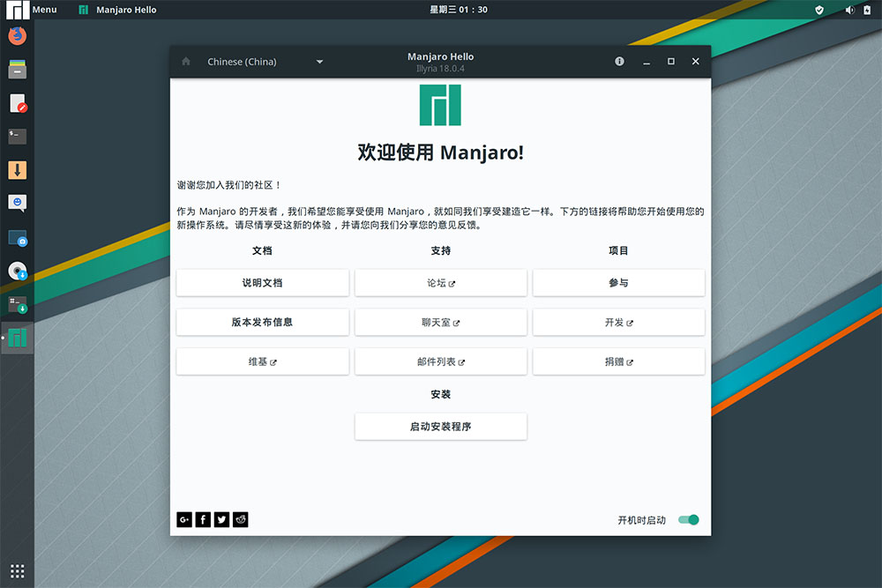The height and width of the screenshot is (588, 882).
Task: Open the 说明文档 documentation button
Action: (262, 283)
